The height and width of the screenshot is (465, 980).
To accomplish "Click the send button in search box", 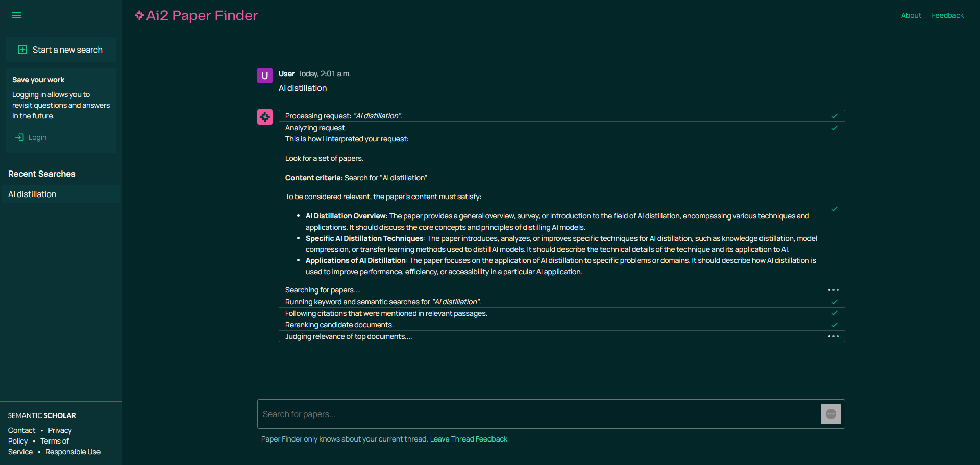I will (831, 414).
